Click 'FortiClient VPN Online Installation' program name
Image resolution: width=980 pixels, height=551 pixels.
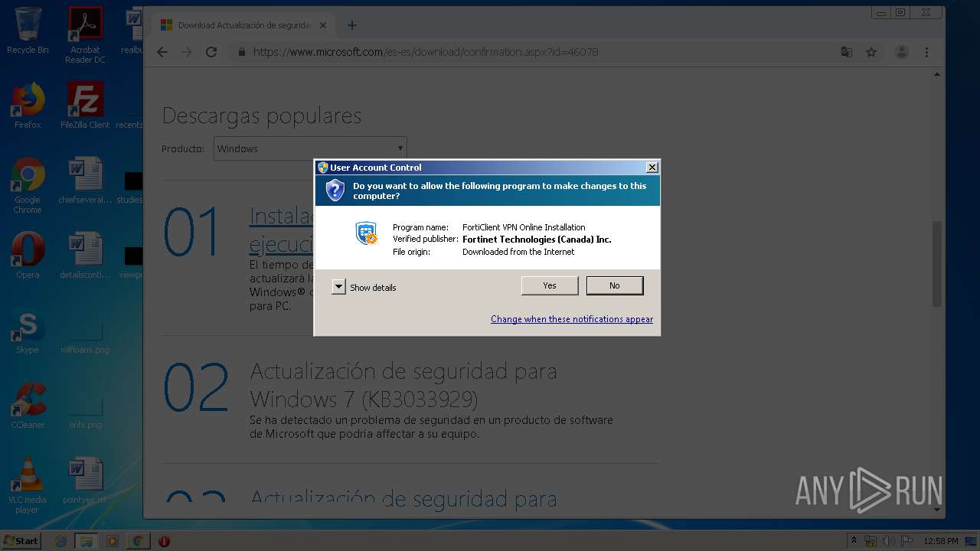coord(524,227)
